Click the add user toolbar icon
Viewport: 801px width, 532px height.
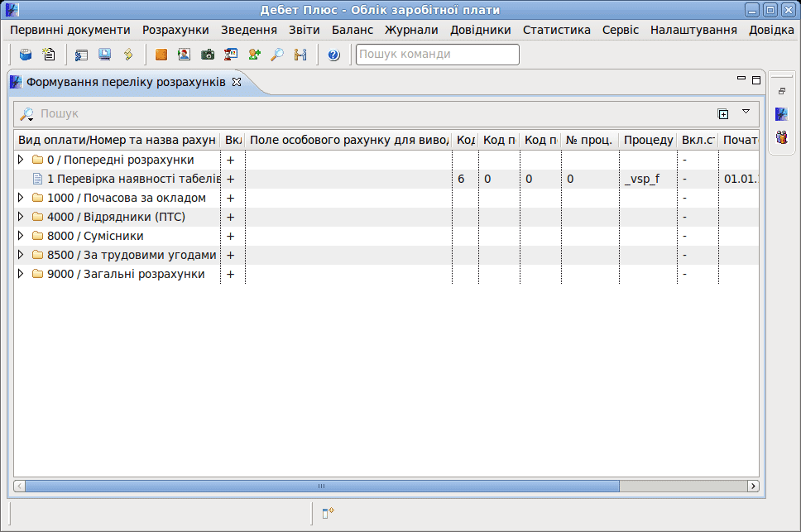[x=254, y=55]
